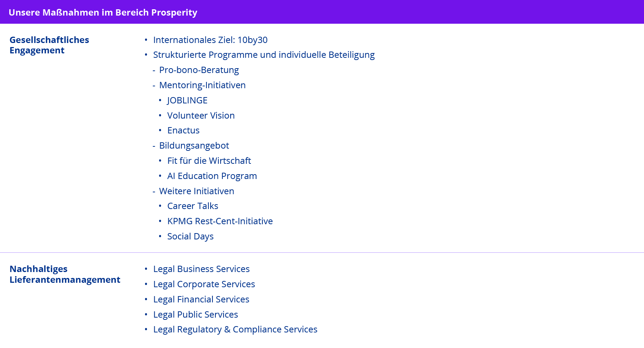Open 'Legal Business Services'

coord(201,269)
